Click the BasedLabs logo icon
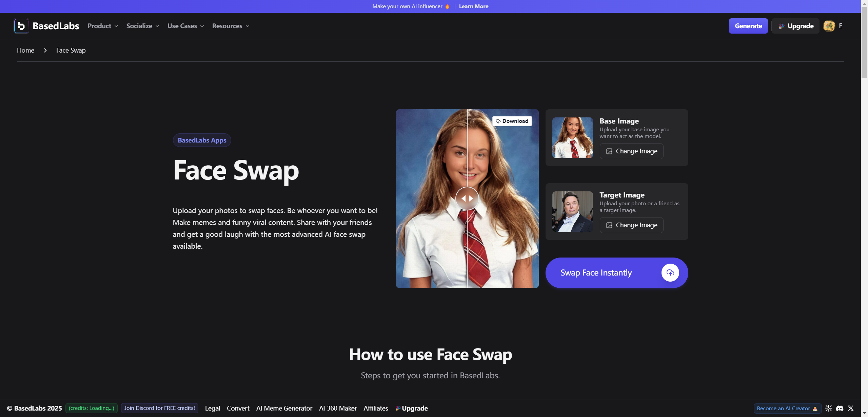The height and width of the screenshot is (417, 868). pyautogui.click(x=21, y=26)
